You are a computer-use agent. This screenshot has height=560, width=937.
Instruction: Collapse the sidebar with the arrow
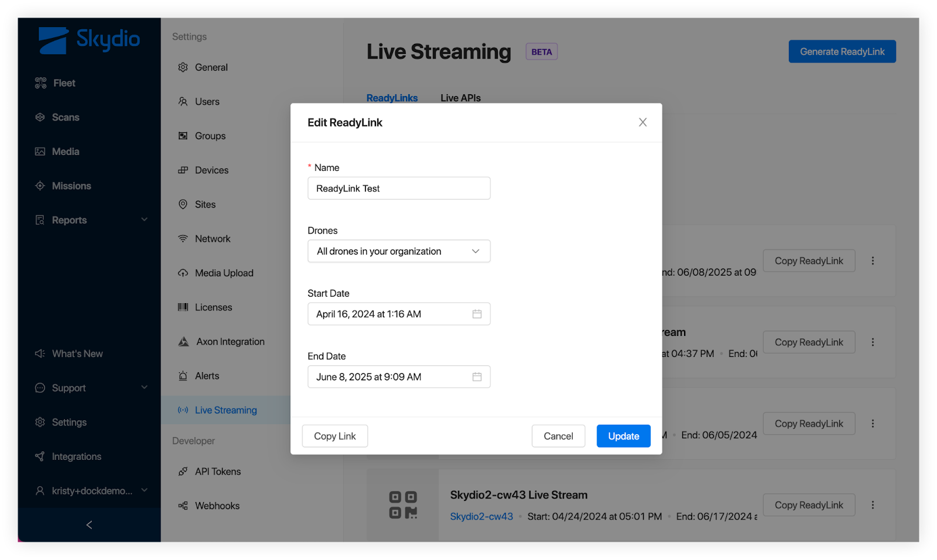click(x=89, y=525)
